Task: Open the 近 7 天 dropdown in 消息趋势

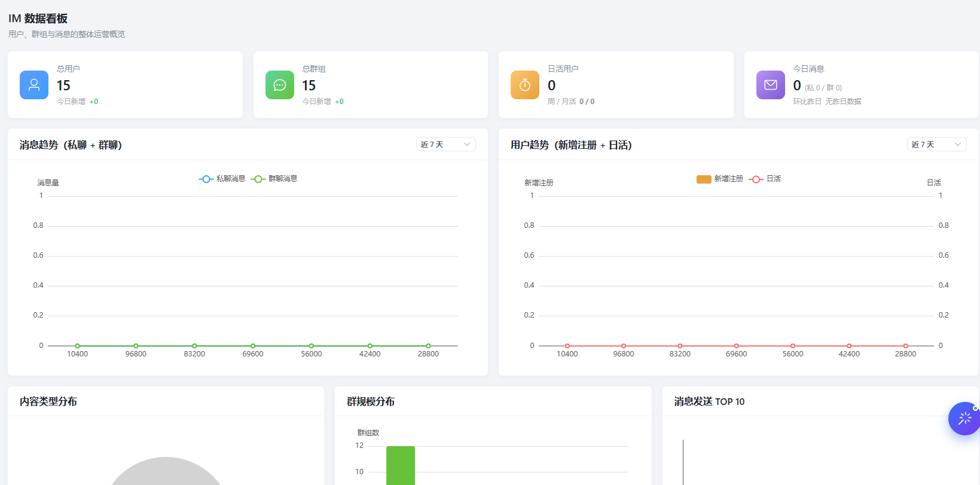Action: pyautogui.click(x=446, y=145)
